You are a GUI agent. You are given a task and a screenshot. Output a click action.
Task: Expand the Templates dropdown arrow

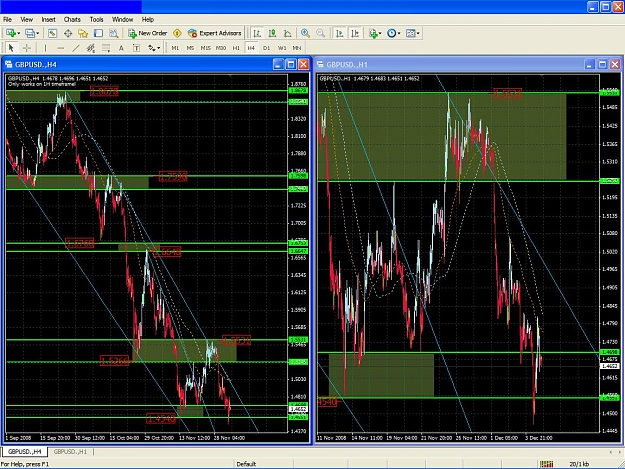418,33
